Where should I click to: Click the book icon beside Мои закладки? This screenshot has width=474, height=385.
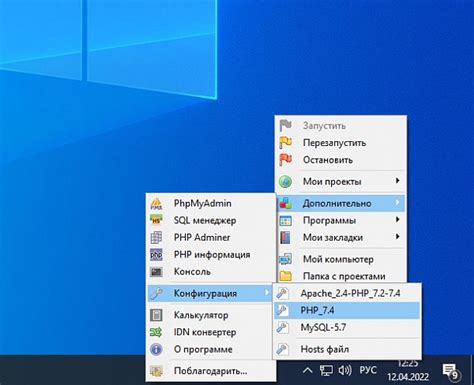point(285,238)
